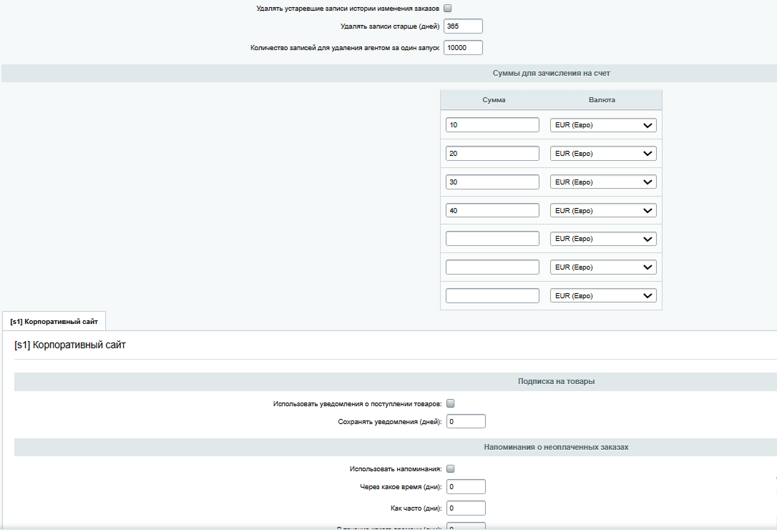Click the 'Как часто (дни)' frequency field

click(466, 508)
